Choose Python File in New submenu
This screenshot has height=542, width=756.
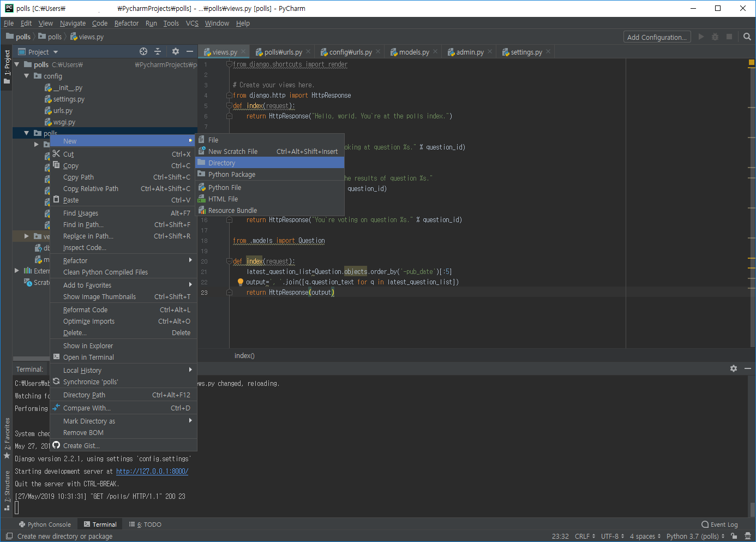pos(270,187)
